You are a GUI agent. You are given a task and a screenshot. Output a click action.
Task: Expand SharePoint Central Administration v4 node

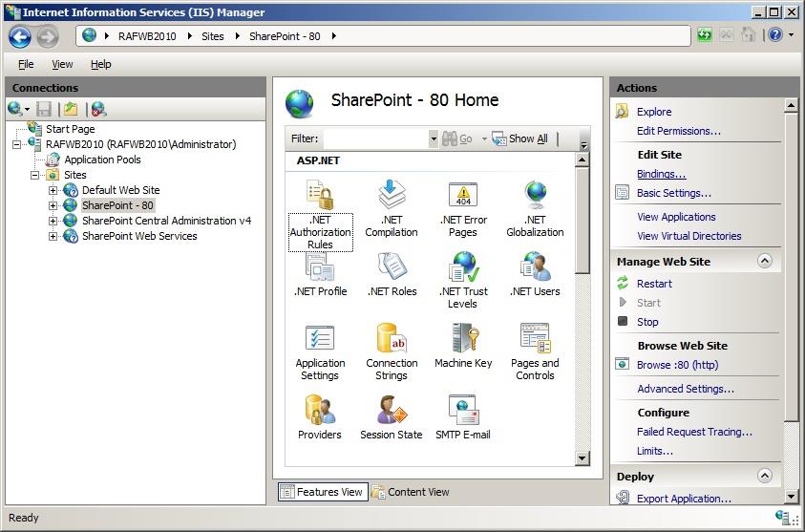[x=53, y=222]
